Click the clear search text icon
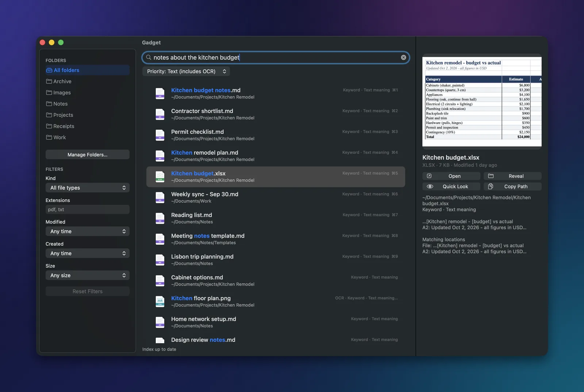The height and width of the screenshot is (392, 584). click(403, 57)
